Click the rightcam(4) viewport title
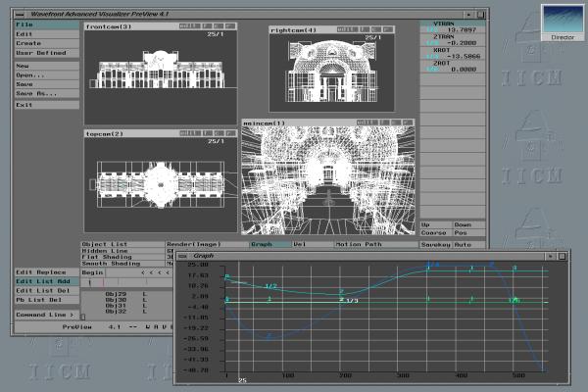 pyautogui.click(x=293, y=30)
